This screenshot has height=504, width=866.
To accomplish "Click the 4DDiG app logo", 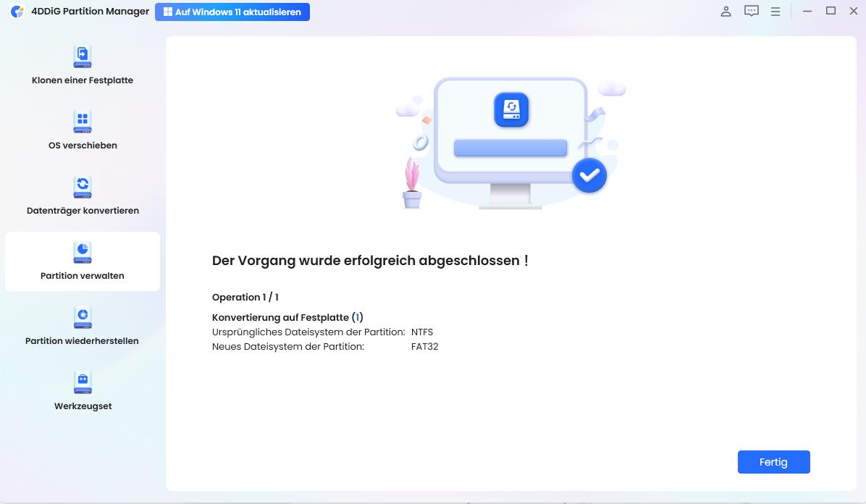I will 17,11.
